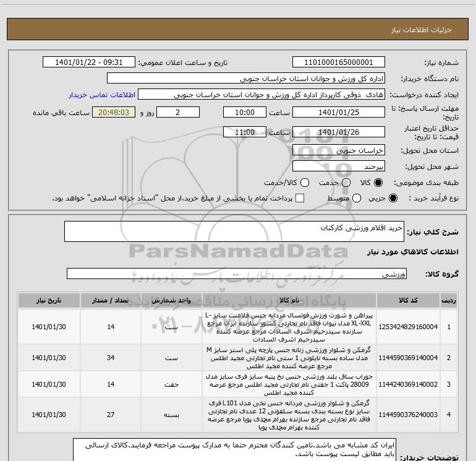This screenshot has height=461, width=476.
Task: Click the ردیف column header
Action: coord(449,301)
